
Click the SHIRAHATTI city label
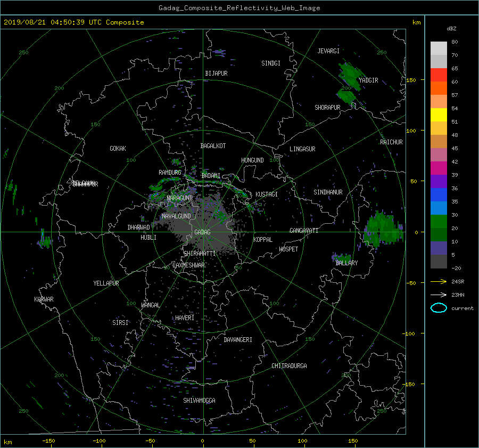pyautogui.click(x=200, y=254)
